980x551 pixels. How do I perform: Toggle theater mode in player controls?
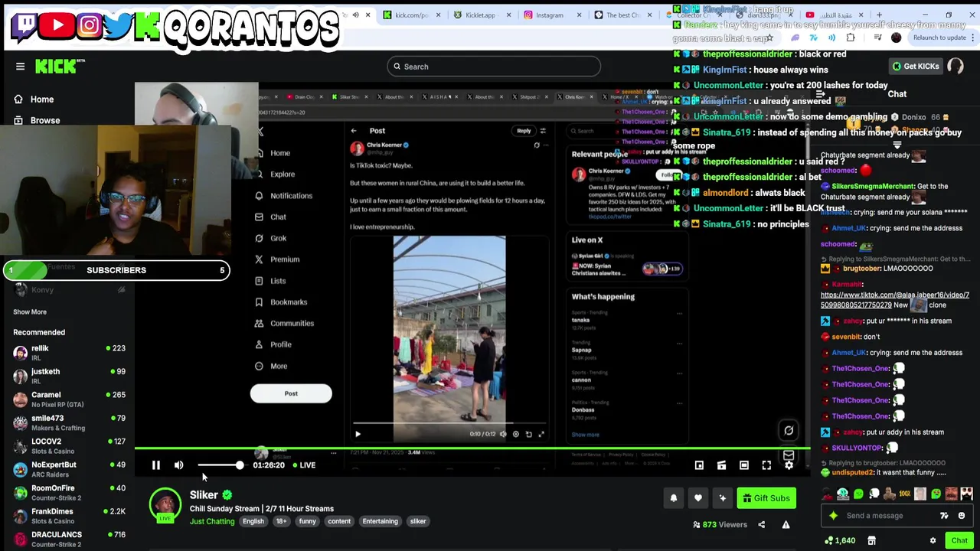click(744, 465)
